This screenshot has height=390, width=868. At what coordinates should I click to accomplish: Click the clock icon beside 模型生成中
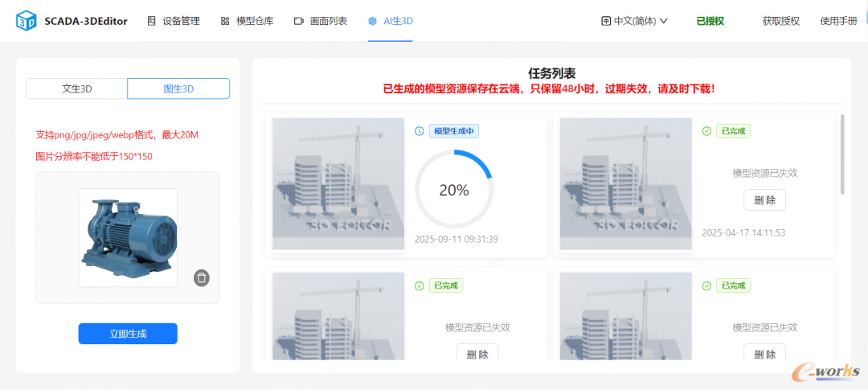[420, 131]
